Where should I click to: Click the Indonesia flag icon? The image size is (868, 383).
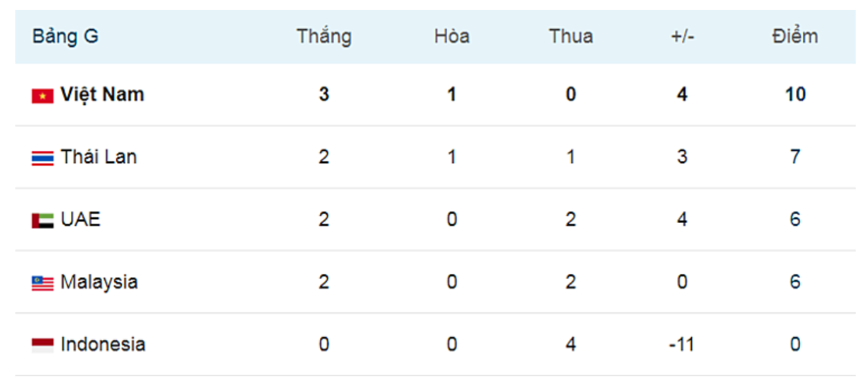point(43,346)
